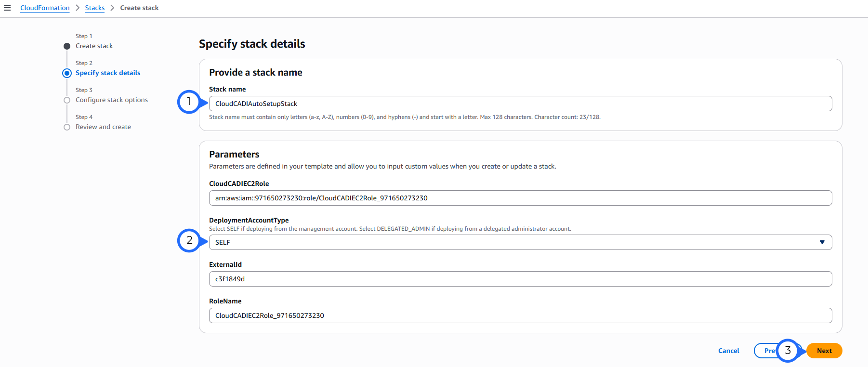Viewport: 868px width, 367px height.
Task: Open the hamburger navigation menu
Action: pyautogui.click(x=7, y=8)
